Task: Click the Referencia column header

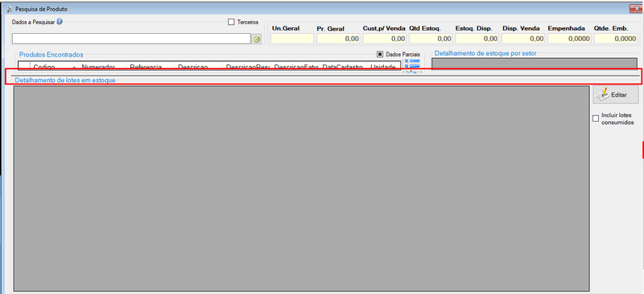Action: 150,67
